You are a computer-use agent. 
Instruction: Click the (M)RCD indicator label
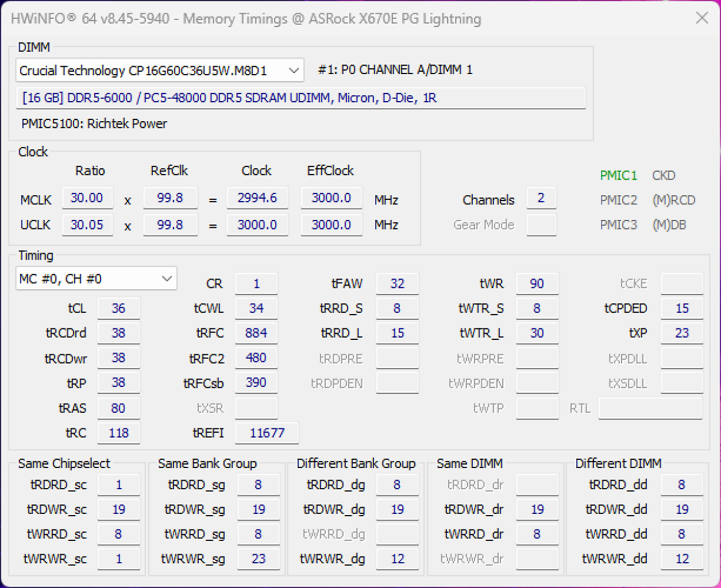(673, 200)
